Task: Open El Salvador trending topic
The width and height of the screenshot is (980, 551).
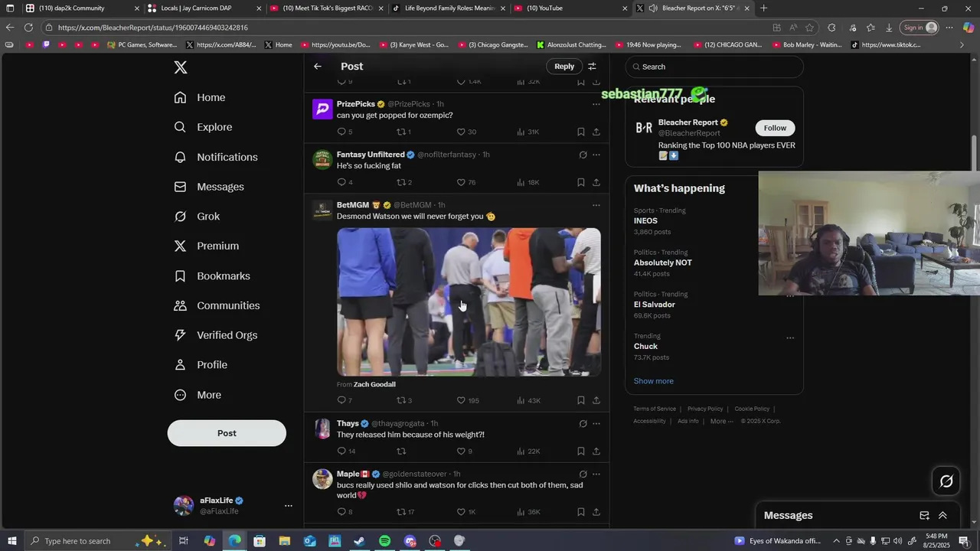Action: tap(655, 305)
